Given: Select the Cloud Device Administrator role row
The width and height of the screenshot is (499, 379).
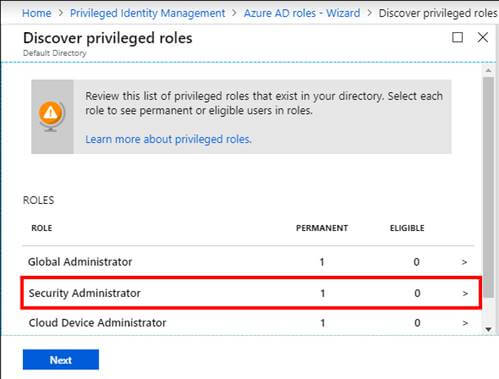Looking at the screenshot, I should (x=248, y=323).
